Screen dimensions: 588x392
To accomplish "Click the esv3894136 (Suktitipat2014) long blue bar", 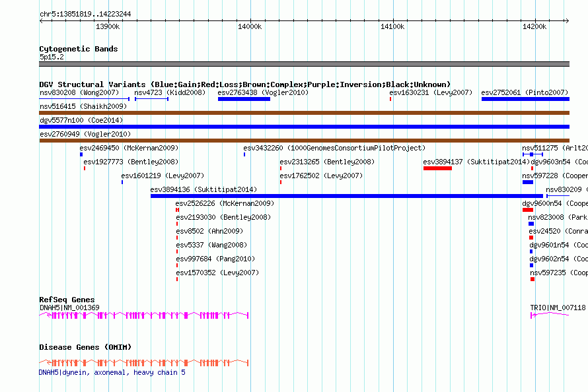I will pyautogui.click(x=346, y=196).
